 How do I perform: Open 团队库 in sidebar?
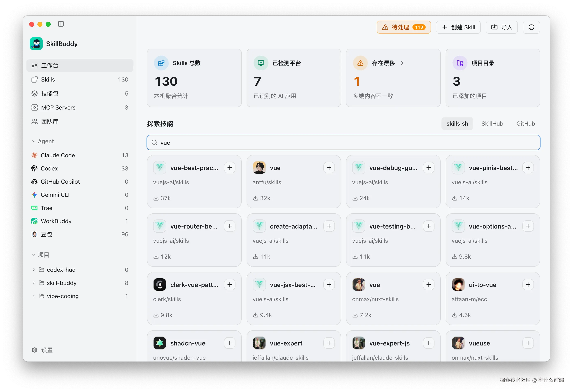pyautogui.click(x=80, y=122)
